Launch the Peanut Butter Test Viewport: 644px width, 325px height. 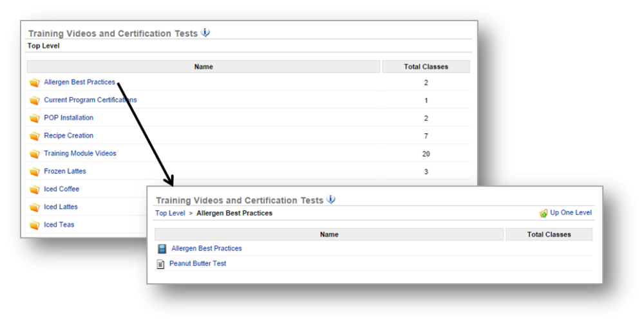[x=198, y=264]
